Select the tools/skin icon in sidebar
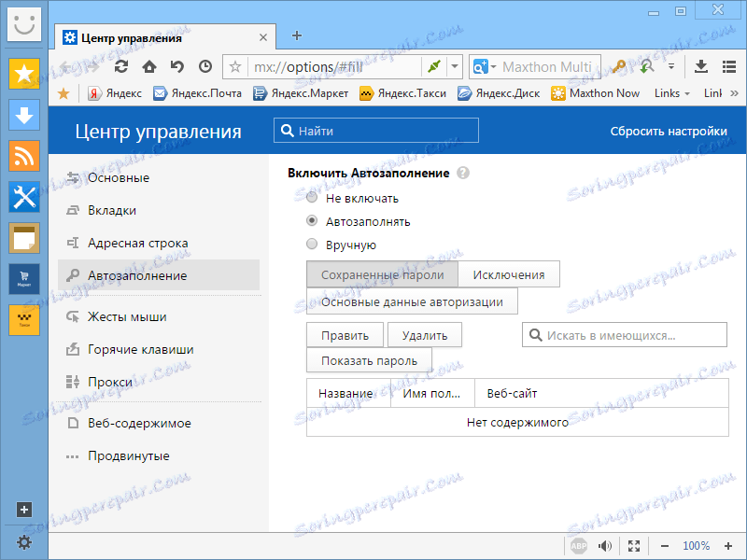 (23, 197)
